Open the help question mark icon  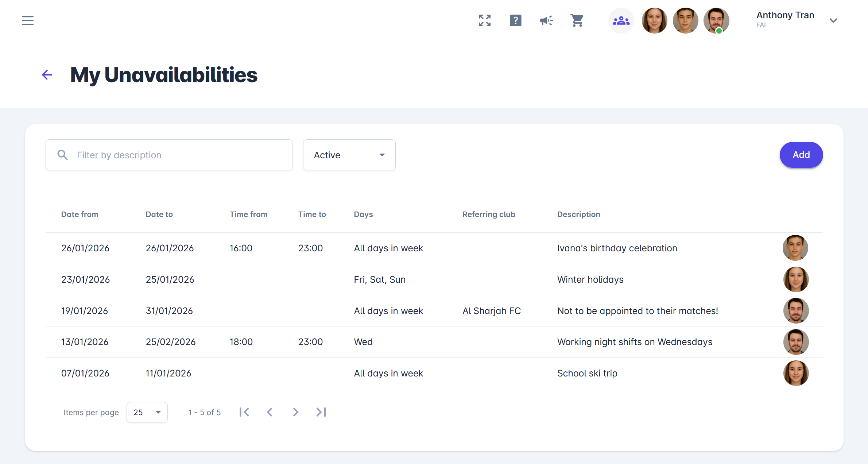tap(515, 20)
